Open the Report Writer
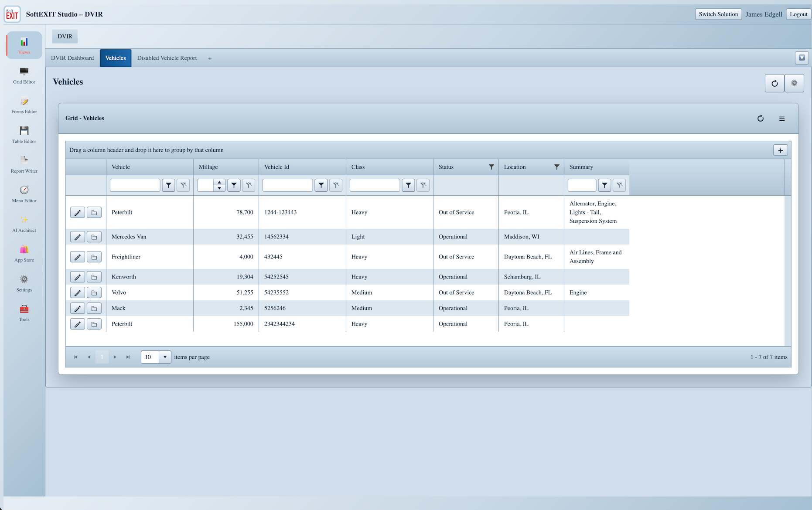 pos(24,164)
